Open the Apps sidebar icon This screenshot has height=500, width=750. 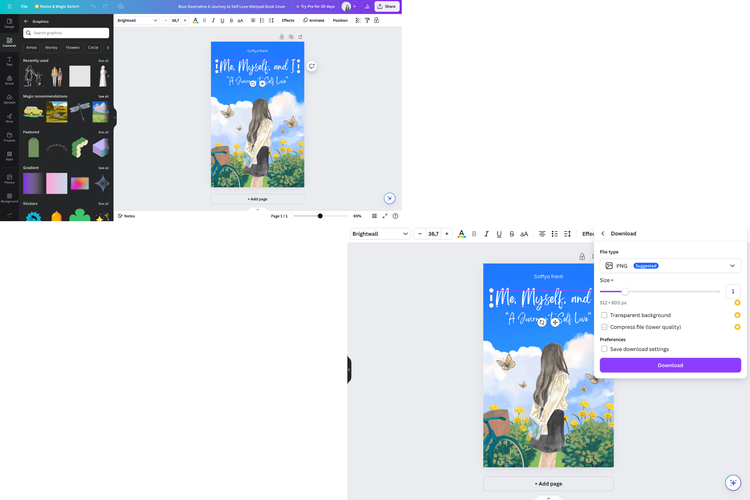9,158
